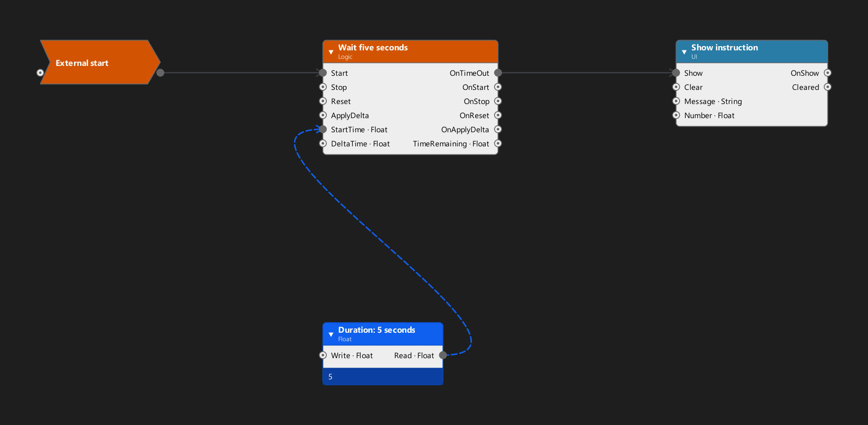Click the TimeRemaining · Float label
The image size is (868, 425).
(451, 144)
